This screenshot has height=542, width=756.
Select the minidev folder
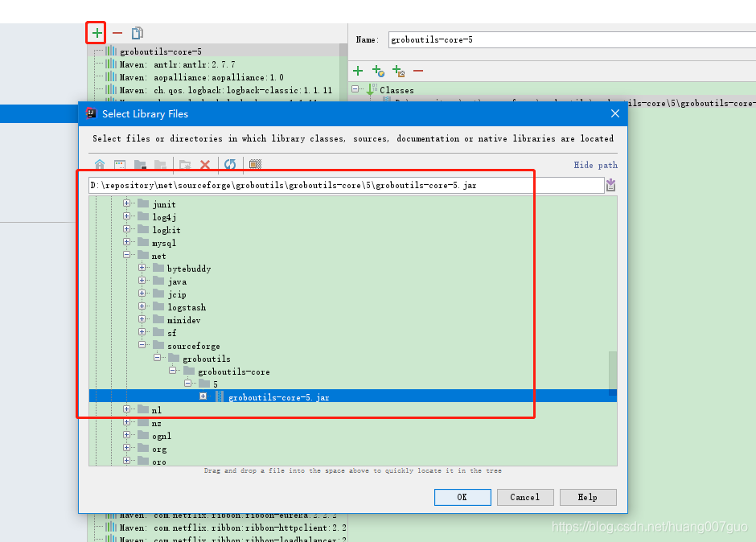coord(183,320)
